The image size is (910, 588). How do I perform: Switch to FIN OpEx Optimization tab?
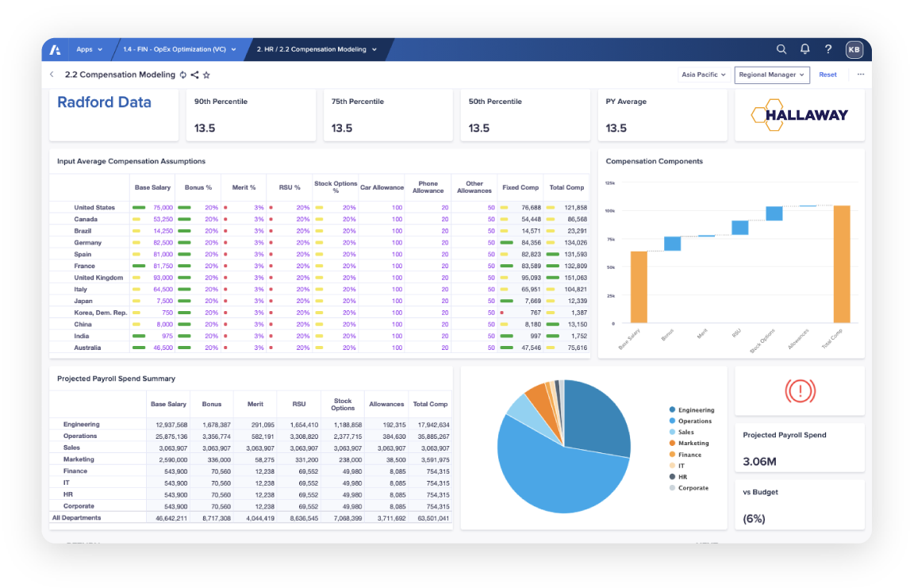tap(179, 49)
